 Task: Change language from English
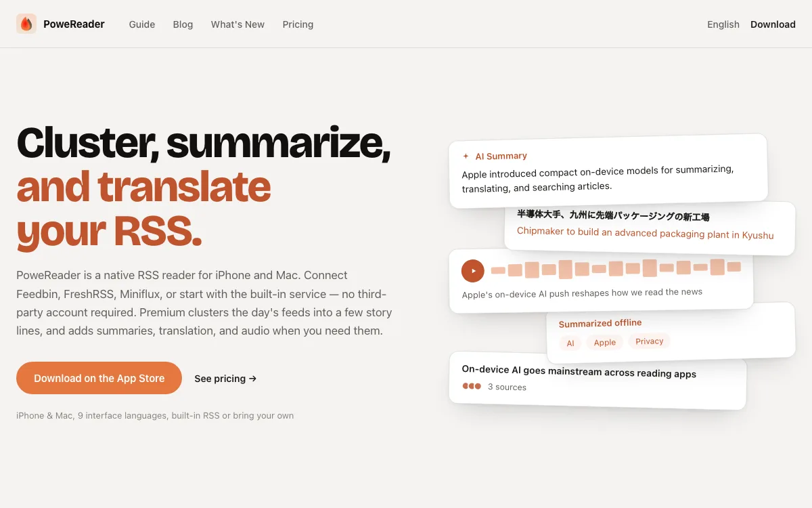pos(723,24)
